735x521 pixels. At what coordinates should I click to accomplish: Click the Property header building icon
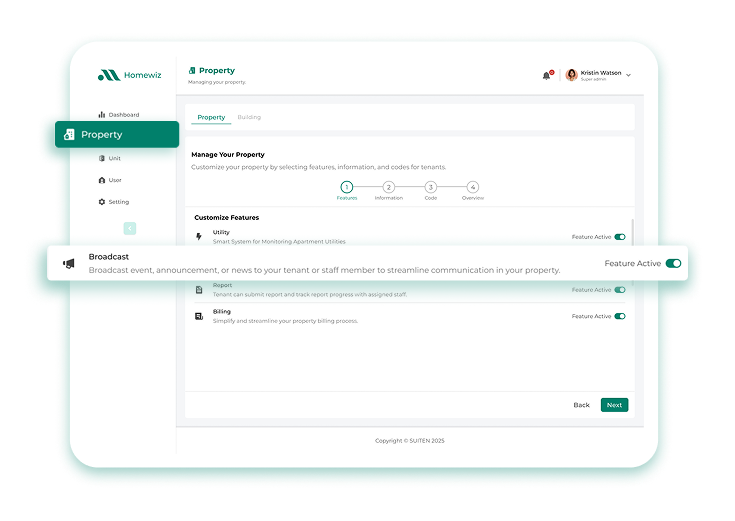[192, 70]
